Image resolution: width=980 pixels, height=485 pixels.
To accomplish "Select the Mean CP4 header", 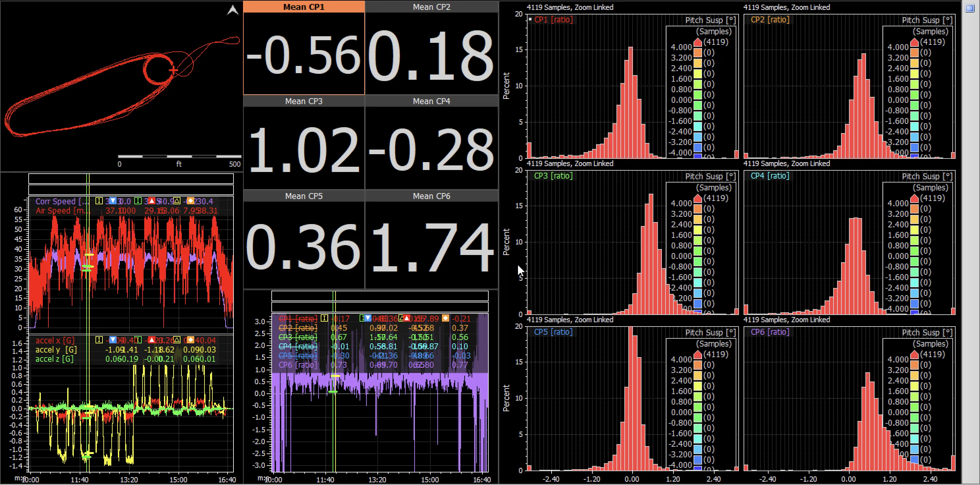I will tap(431, 101).
